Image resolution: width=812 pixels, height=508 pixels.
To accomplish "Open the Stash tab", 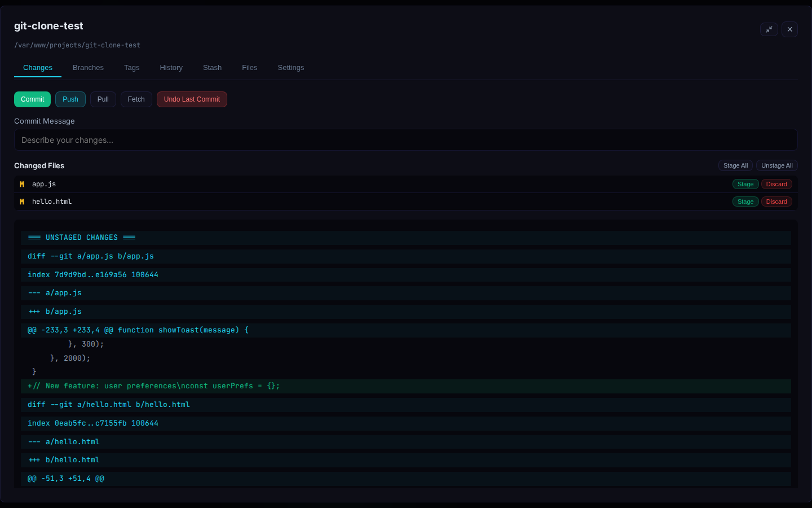I will coord(212,68).
